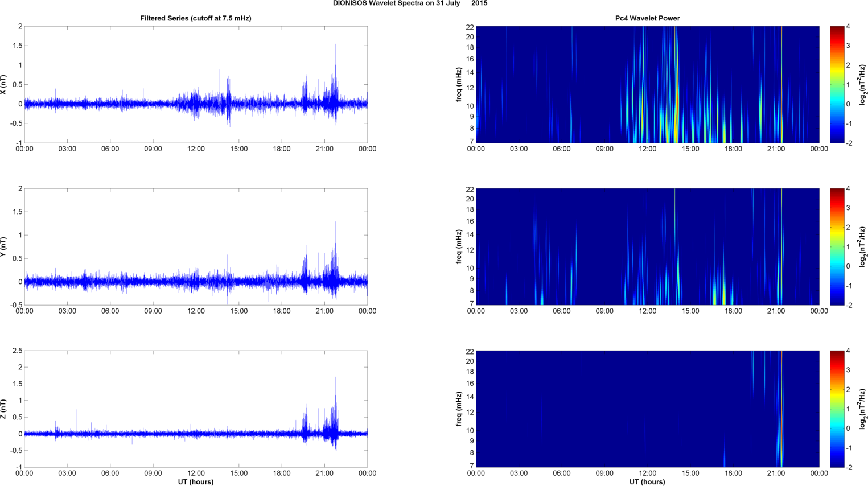Viewport: 868px width, 486px height.
Task: Click the 'X (nT)' axis label
Action: pos(3,84)
